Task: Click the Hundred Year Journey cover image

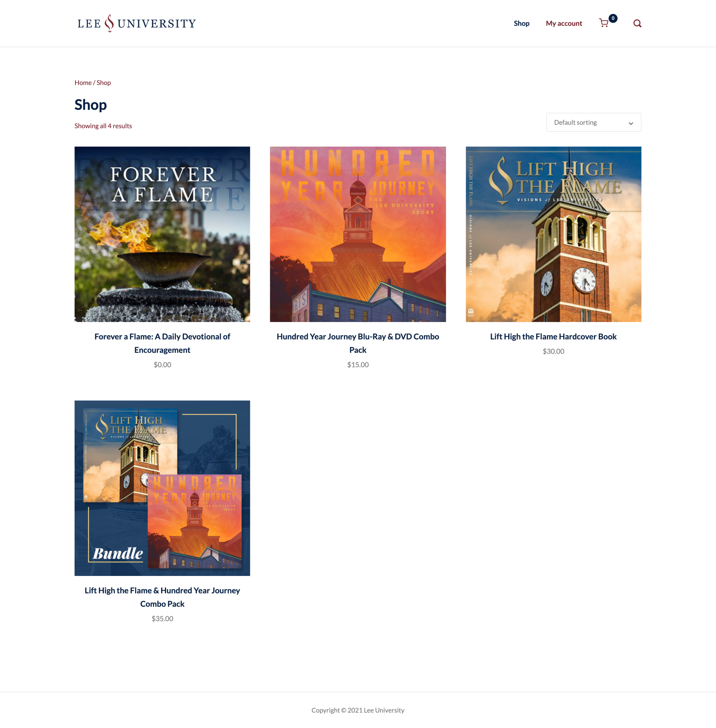Action: tap(358, 234)
